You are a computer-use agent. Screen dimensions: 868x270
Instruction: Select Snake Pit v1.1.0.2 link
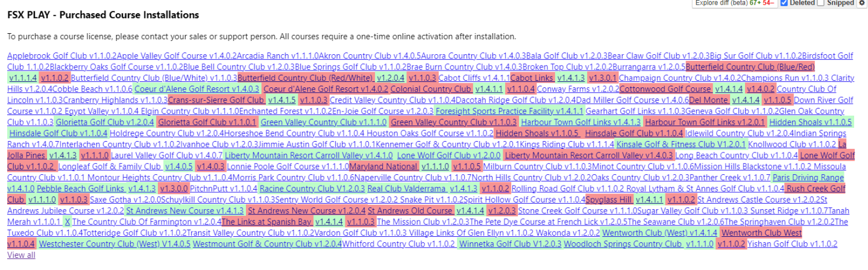[432, 200]
